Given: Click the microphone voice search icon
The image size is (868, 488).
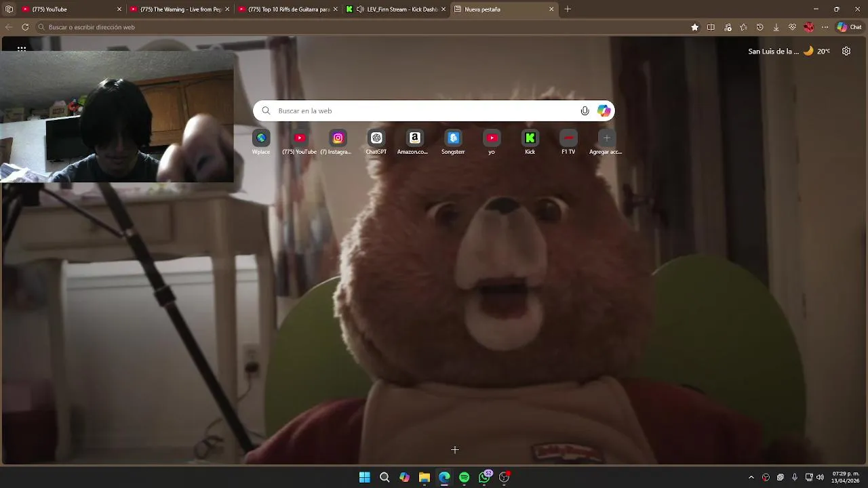Looking at the screenshot, I should coord(585,110).
